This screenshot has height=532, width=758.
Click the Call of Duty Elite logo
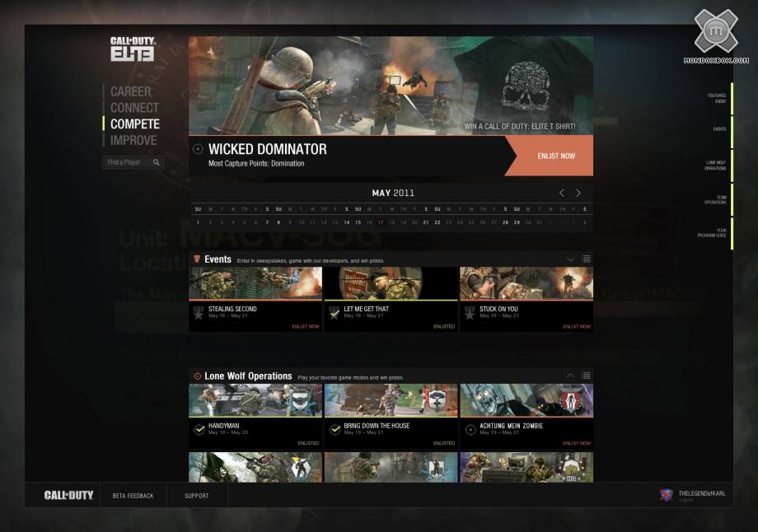tap(133, 49)
